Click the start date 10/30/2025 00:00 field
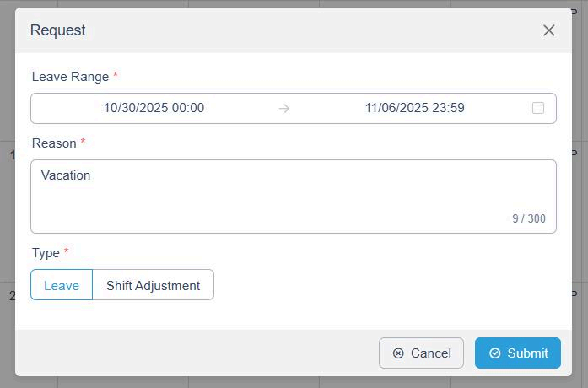This screenshot has height=388, width=588. pyautogui.click(x=154, y=108)
